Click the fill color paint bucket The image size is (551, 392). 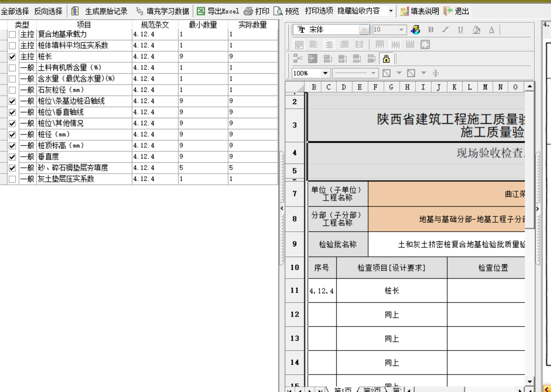(x=476, y=30)
